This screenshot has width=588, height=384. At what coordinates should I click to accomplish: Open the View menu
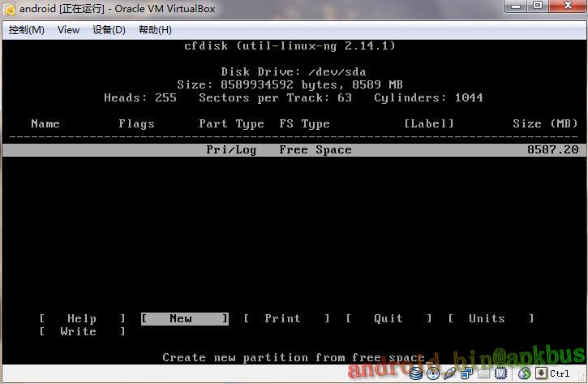(68, 30)
